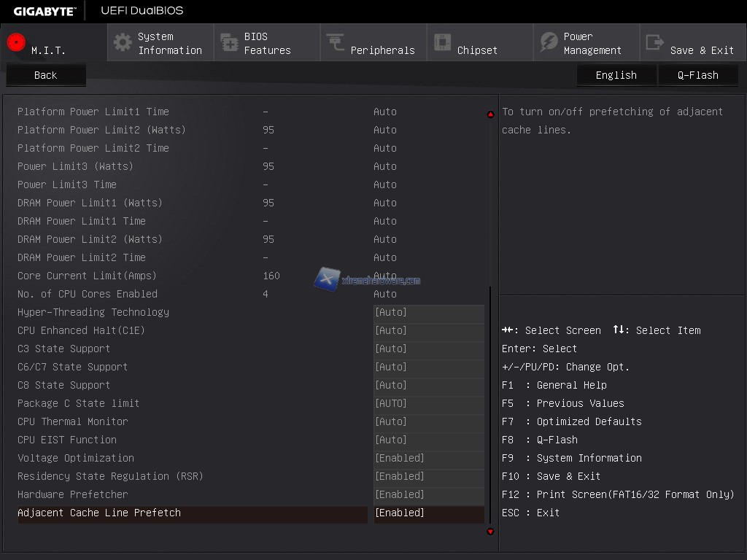Switch to the Peripherals tab

(382, 50)
